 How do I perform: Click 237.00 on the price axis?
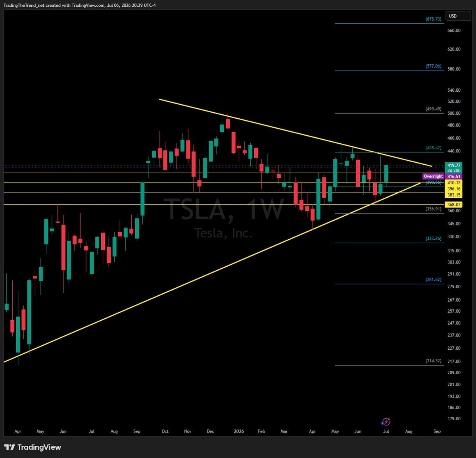(x=454, y=335)
